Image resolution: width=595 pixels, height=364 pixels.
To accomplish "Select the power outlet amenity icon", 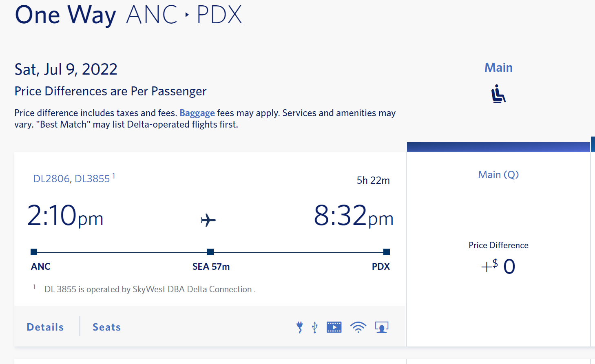I will pyautogui.click(x=299, y=326).
